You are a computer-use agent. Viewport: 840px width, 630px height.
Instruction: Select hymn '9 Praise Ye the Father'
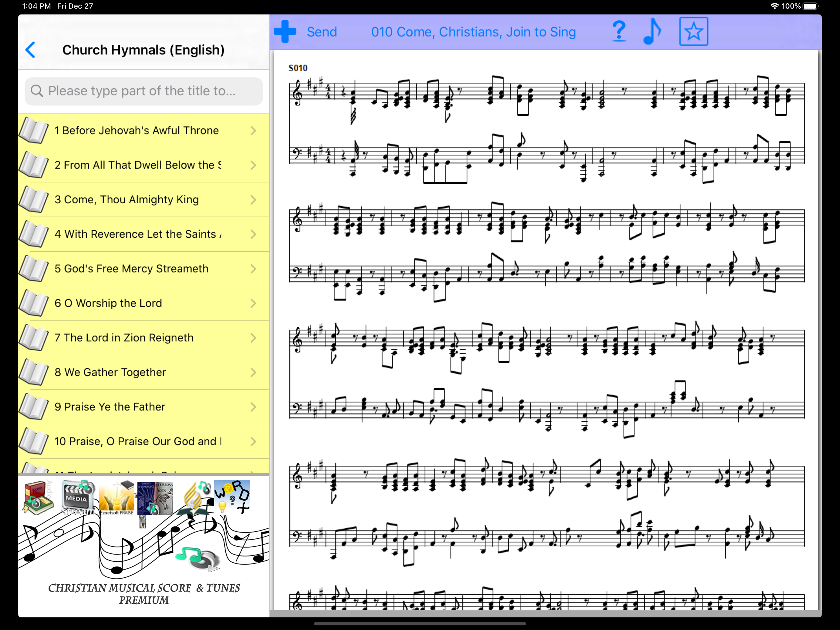[144, 407]
